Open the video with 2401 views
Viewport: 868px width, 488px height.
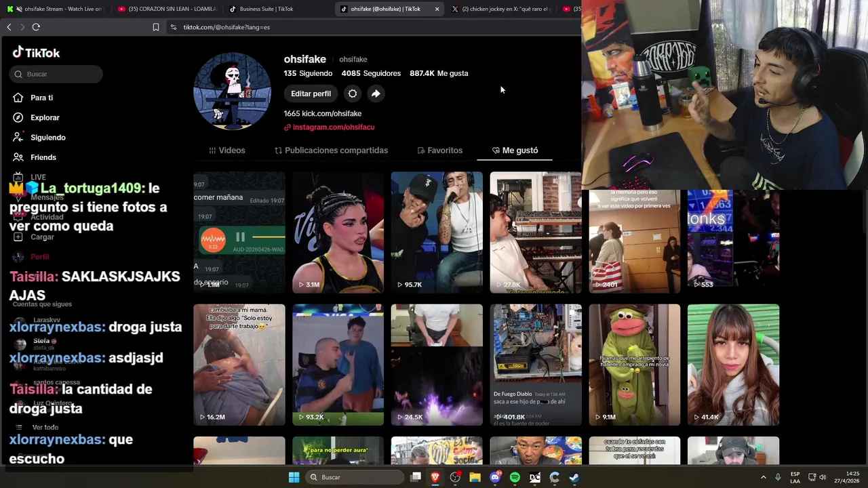(634, 241)
